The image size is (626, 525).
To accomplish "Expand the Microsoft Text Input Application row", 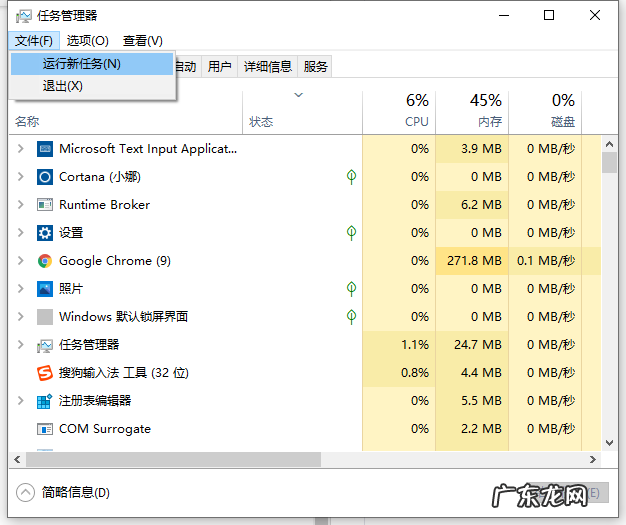I will [x=21, y=149].
